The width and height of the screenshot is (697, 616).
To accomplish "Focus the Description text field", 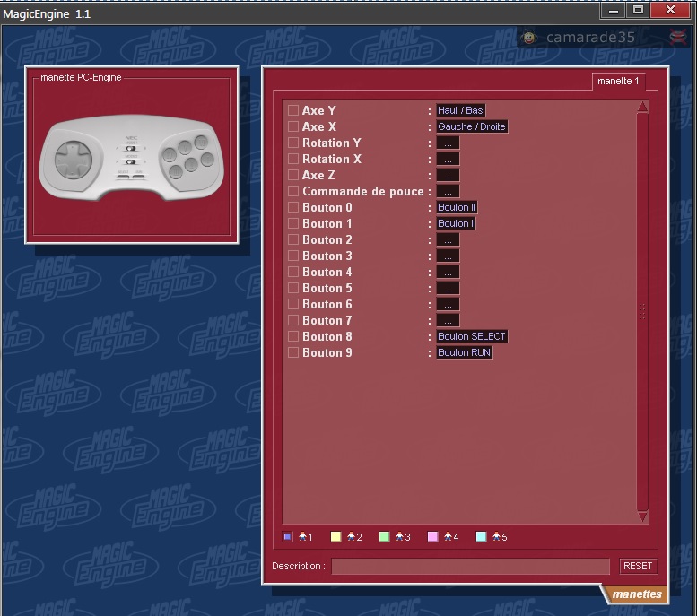I will (x=470, y=566).
